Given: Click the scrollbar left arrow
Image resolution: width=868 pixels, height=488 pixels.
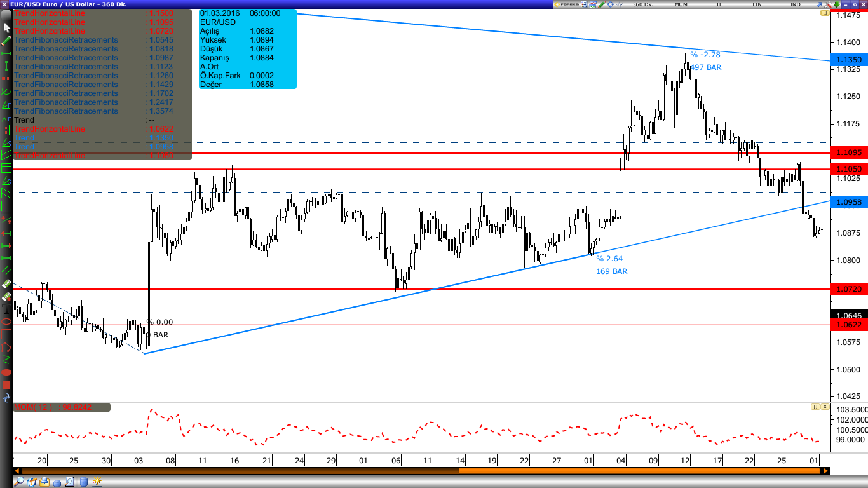Looking at the screenshot, I should point(17,471).
